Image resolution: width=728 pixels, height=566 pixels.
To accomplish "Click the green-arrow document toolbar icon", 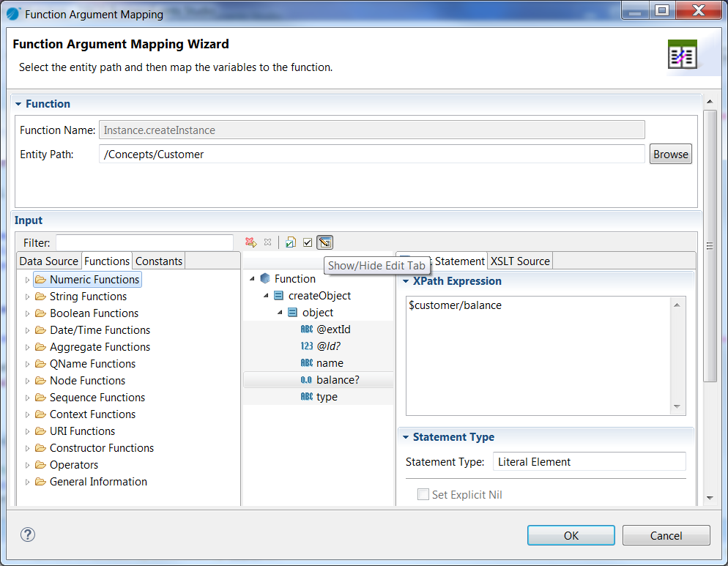I will pyautogui.click(x=291, y=242).
